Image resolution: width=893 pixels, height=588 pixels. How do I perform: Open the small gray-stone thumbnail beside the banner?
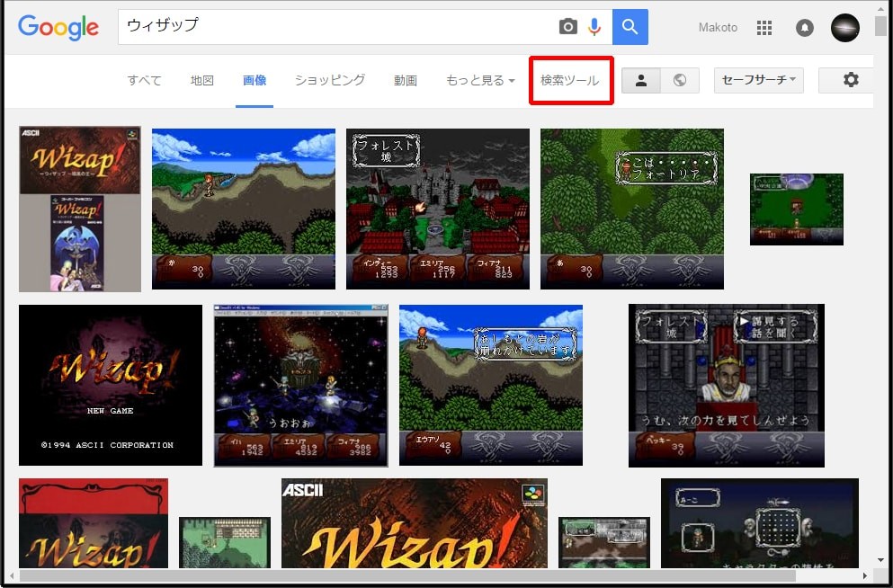(603, 542)
